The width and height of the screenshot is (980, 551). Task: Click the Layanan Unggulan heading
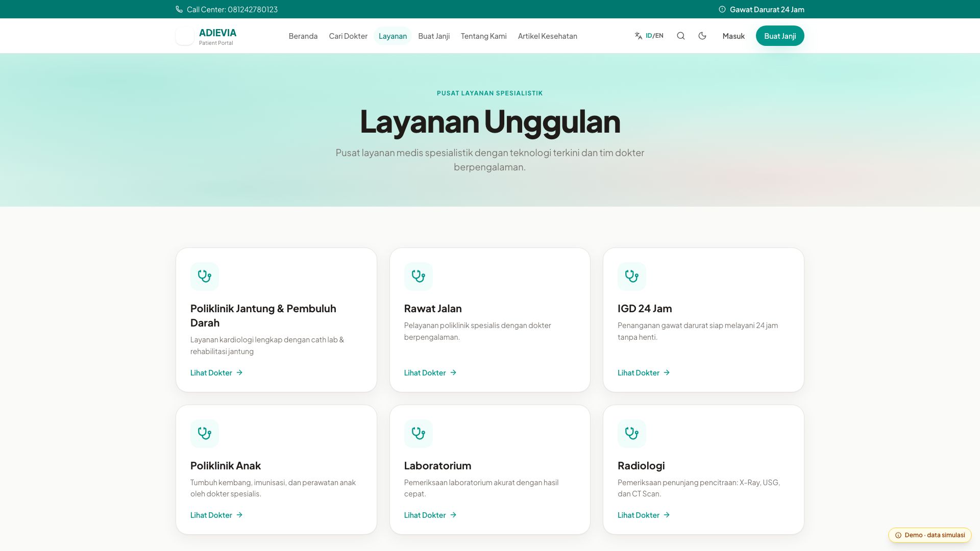click(490, 121)
